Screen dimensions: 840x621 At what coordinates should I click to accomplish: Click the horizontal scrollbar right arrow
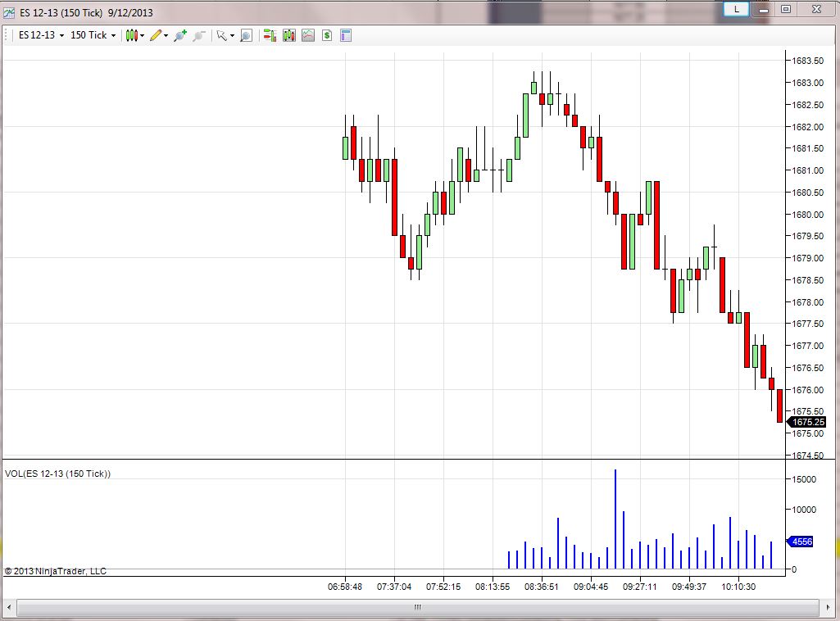829,607
